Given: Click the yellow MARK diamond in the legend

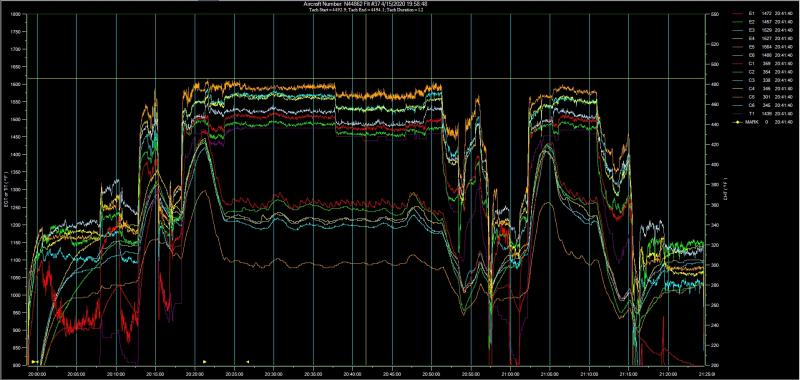Looking at the screenshot, I should click(x=739, y=122).
